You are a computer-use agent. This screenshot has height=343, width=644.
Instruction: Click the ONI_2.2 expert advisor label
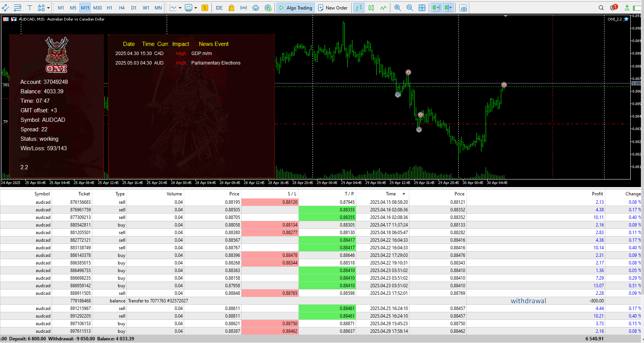click(x=615, y=19)
